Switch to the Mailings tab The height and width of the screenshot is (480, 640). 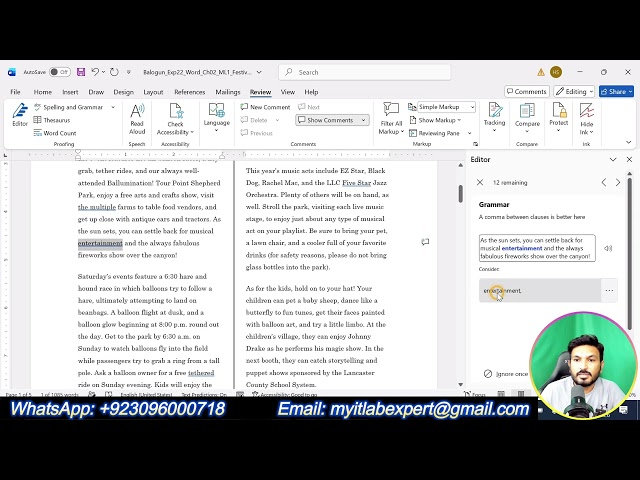[228, 92]
